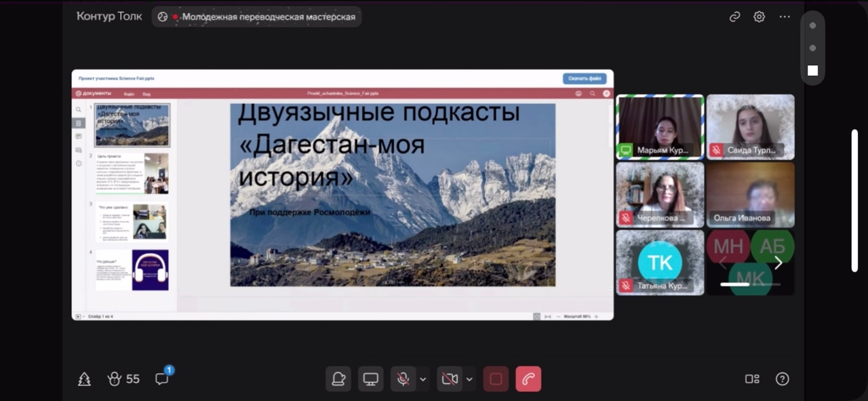Start screen sharing with monitor icon
Screen dimensions: 868x401
pyautogui.click(x=370, y=379)
